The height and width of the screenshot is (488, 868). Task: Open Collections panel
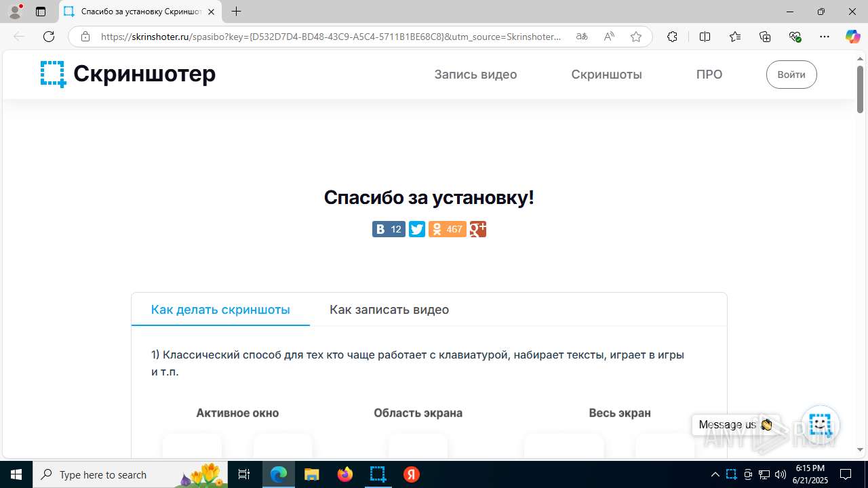(x=765, y=37)
